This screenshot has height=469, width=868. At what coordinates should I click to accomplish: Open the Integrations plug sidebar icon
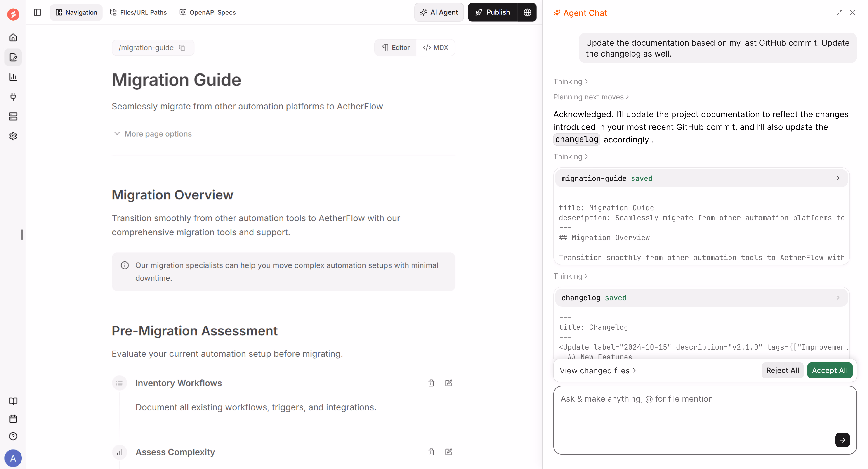coord(13,97)
